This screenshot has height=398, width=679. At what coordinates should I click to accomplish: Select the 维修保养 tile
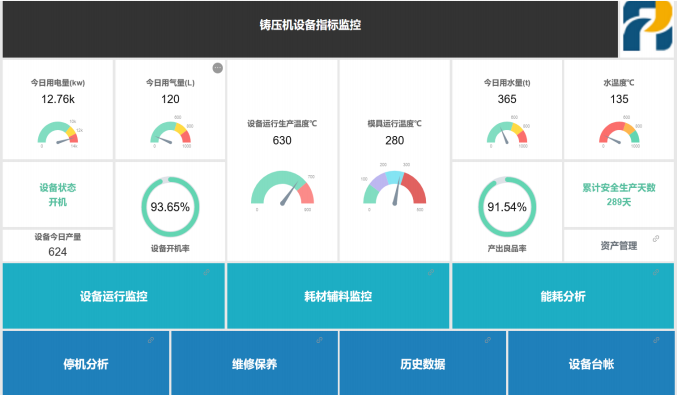coord(254,364)
